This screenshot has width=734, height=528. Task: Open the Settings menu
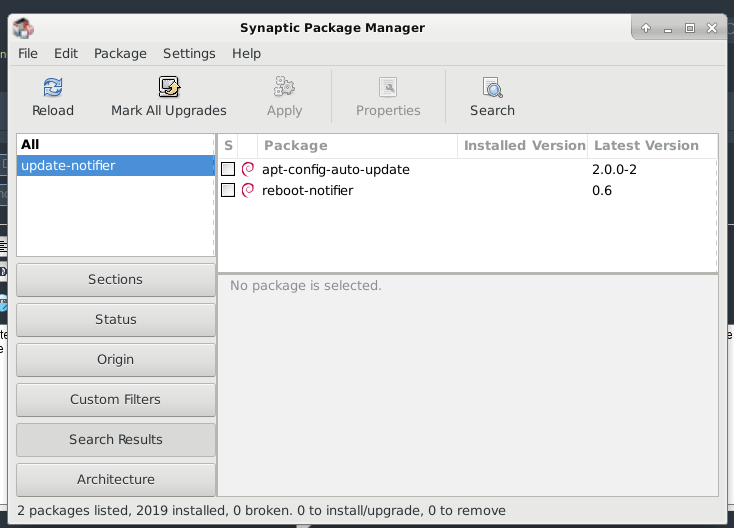[x=189, y=53]
